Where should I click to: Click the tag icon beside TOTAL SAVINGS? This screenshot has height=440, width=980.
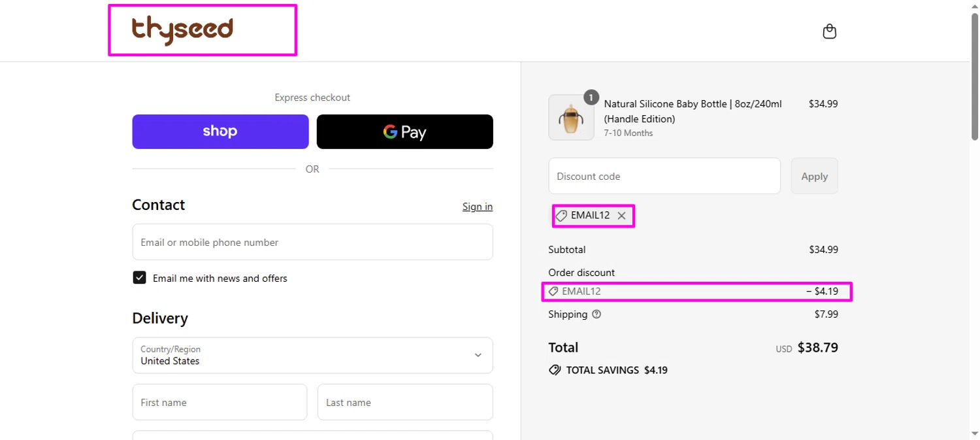(555, 370)
